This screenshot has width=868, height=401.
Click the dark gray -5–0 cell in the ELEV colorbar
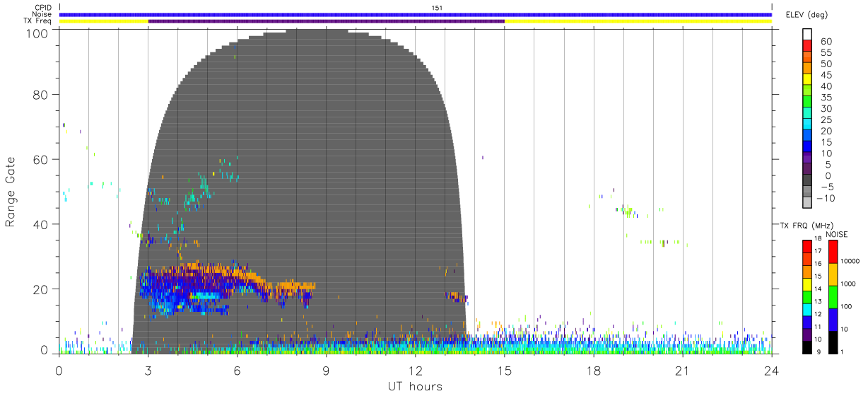[807, 181]
